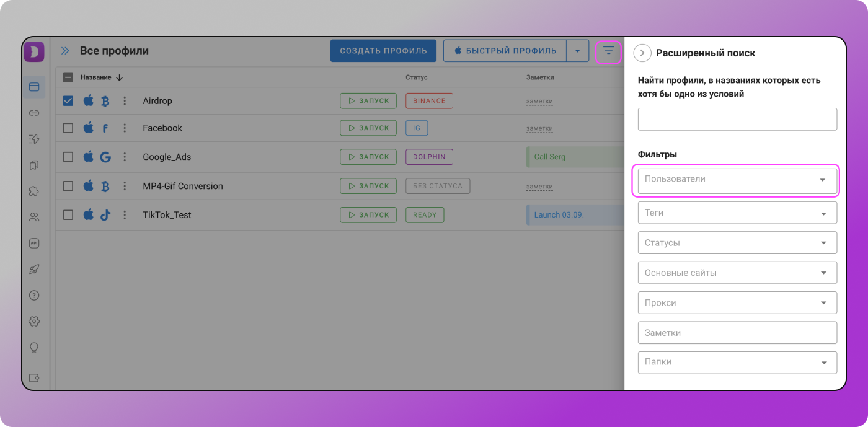Click the BINANCE status tag on Airdrop
868x427 pixels.
tap(429, 101)
